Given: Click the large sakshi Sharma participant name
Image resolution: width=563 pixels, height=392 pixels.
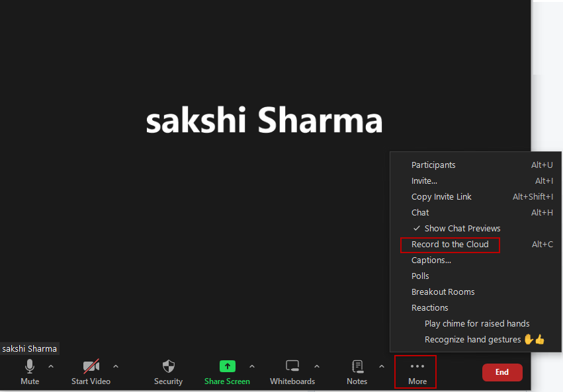Looking at the screenshot, I should [264, 120].
